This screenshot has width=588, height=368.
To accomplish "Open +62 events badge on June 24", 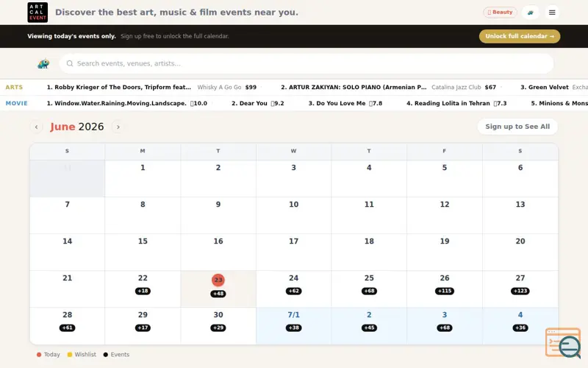I will click(293, 291).
